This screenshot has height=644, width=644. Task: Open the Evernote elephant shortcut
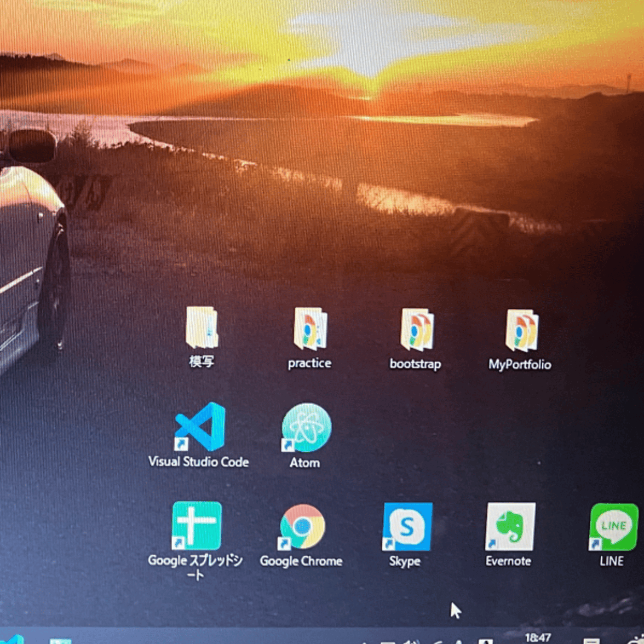tap(509, 535)
